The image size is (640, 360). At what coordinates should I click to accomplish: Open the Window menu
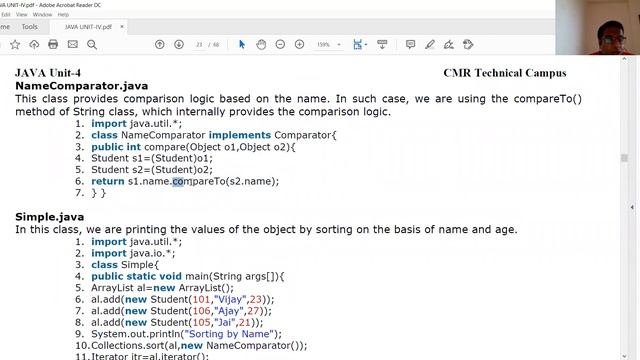coord(42,14)
